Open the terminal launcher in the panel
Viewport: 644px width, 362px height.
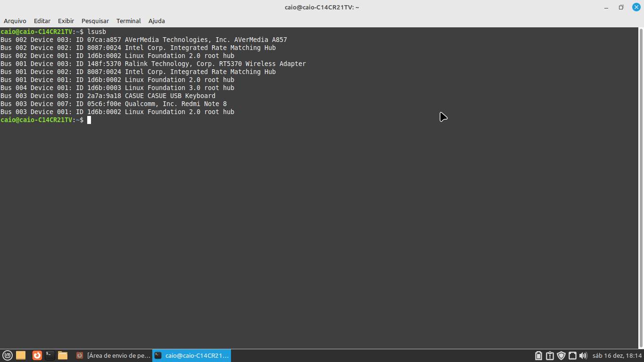tap(50, 355)
